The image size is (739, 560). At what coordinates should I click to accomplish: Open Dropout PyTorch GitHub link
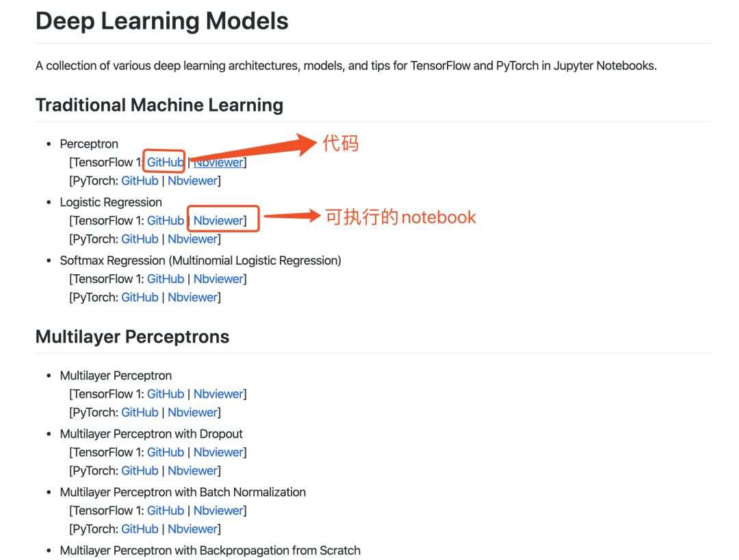(x=140, y=471)
